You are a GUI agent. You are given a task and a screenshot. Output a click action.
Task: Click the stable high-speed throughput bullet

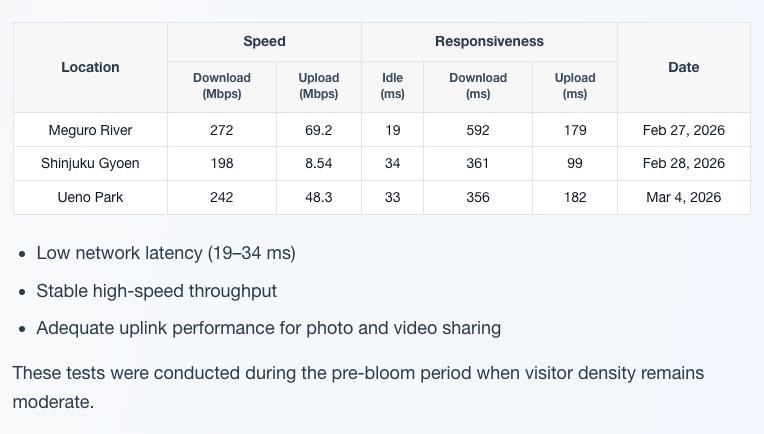tap(157, 291)
